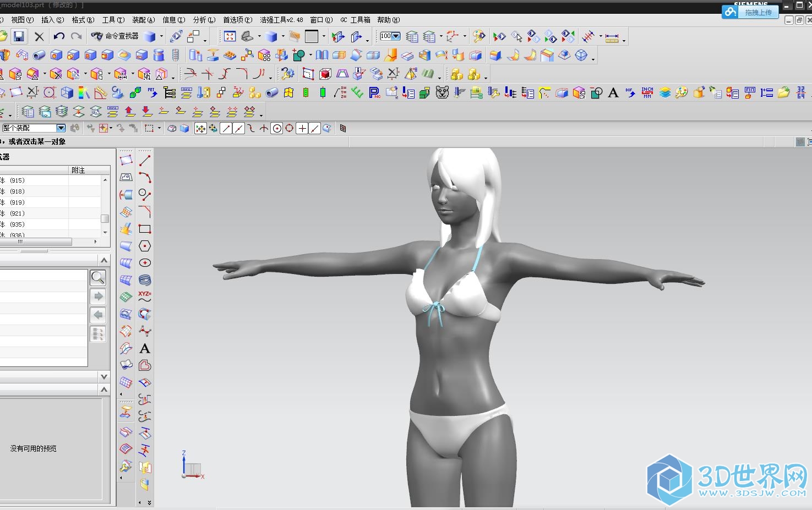Viewport: 812px width, 510px height.
Task: Collapse the preview panel section chevron
Action: click(104, 390)
